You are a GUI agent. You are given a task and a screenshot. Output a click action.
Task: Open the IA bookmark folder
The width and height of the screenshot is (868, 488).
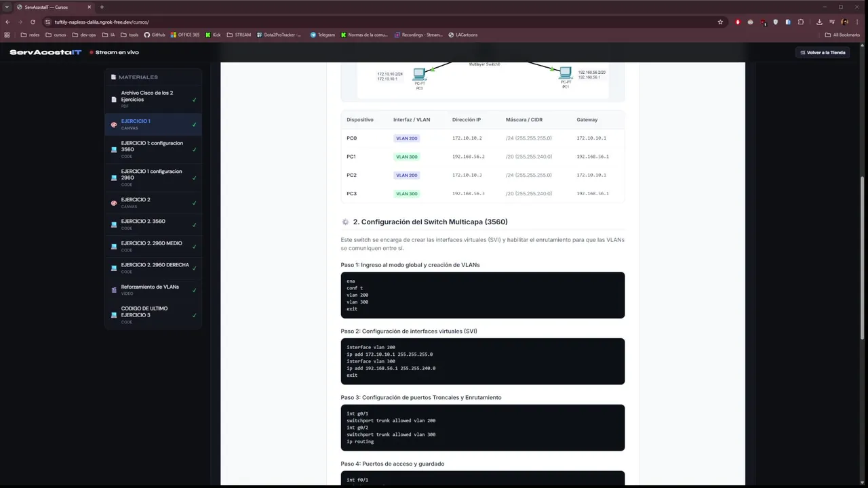(x=108, y=35)
